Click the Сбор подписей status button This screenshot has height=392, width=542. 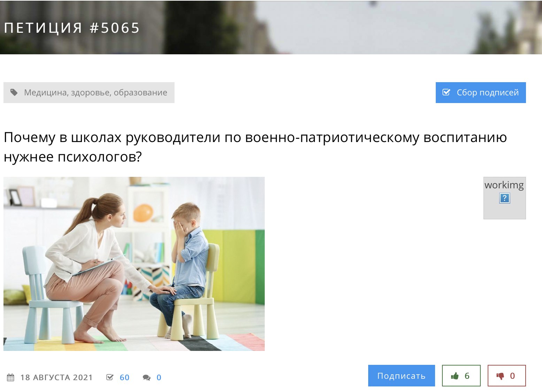tap(481, 93)
